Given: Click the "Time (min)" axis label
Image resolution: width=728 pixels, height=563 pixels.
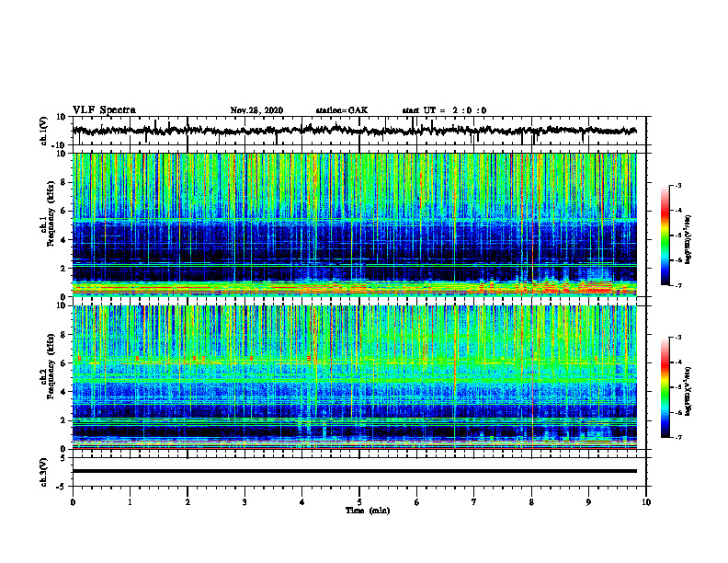Looking at the screenshot, I should pos(368,511).
